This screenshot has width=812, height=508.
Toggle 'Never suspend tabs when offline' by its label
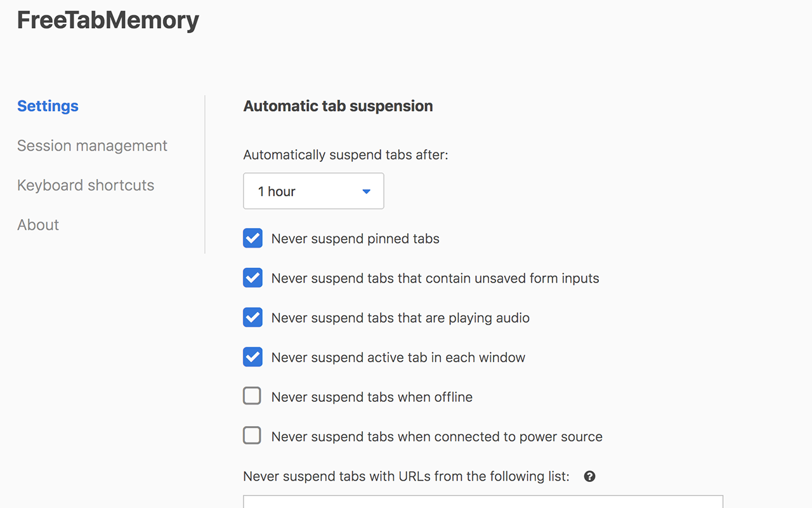(372, 396)
